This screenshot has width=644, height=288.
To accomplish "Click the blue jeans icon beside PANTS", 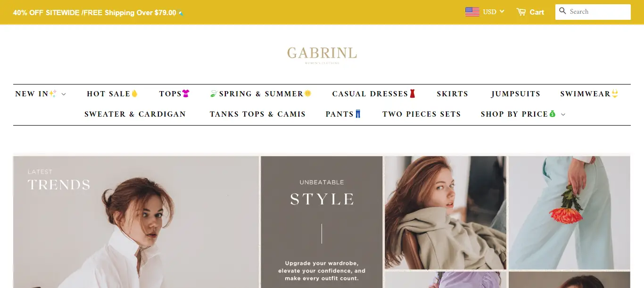I will pyautogui.click(x=358, y=114).
